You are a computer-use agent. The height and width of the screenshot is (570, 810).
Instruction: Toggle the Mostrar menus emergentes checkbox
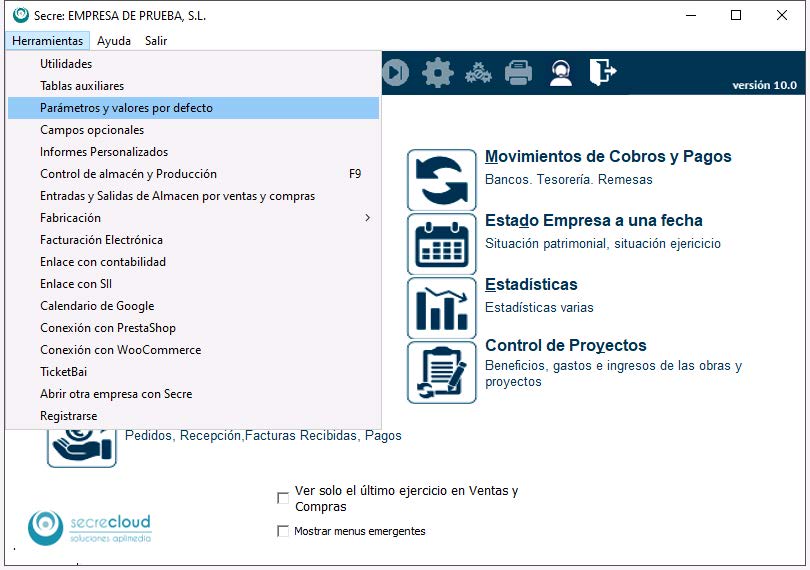point(283,531)
